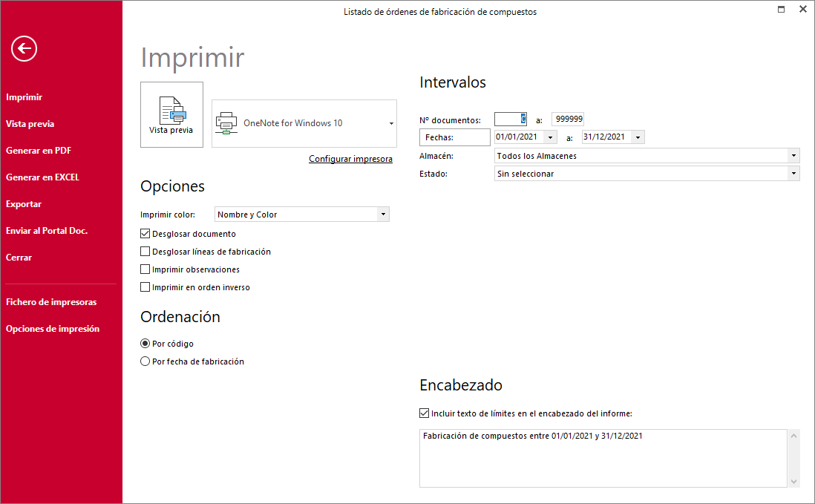Screen dimensions: 815x504
Task: Expand the Imprimir color dropdown
Action: [x=383, y=214]
